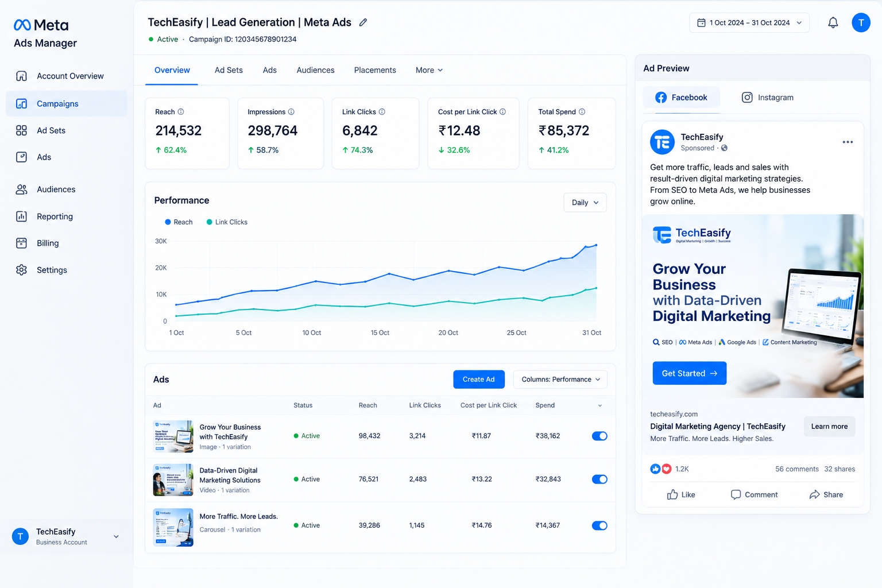Click the Learn more button
The width and height of the screenshot is (882, 588).
(829, 426)
